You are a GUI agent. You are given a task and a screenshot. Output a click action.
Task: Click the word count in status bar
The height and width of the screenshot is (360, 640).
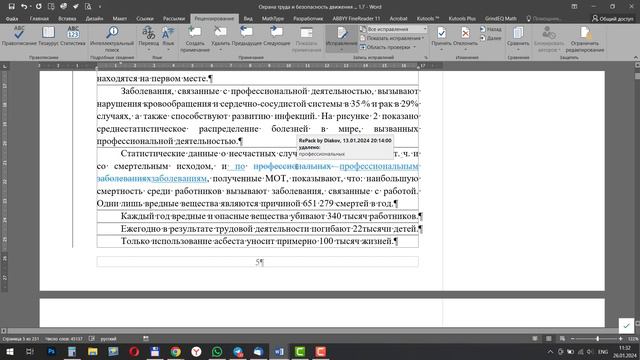[64, 339]
